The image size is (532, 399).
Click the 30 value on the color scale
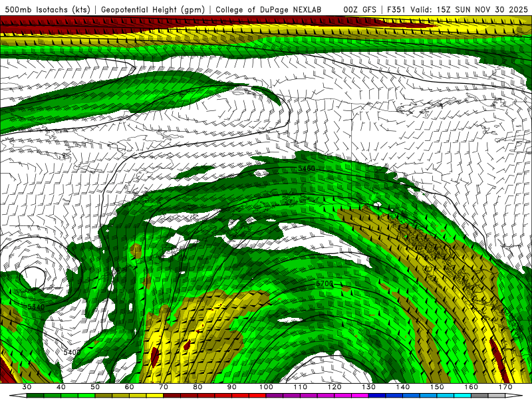coord(27,387)
